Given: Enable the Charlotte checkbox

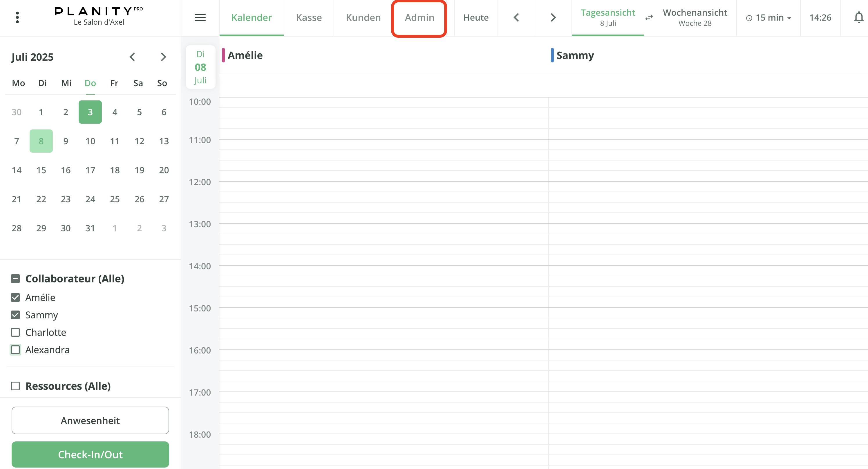Looking at the screenshot, I should 15,332.
